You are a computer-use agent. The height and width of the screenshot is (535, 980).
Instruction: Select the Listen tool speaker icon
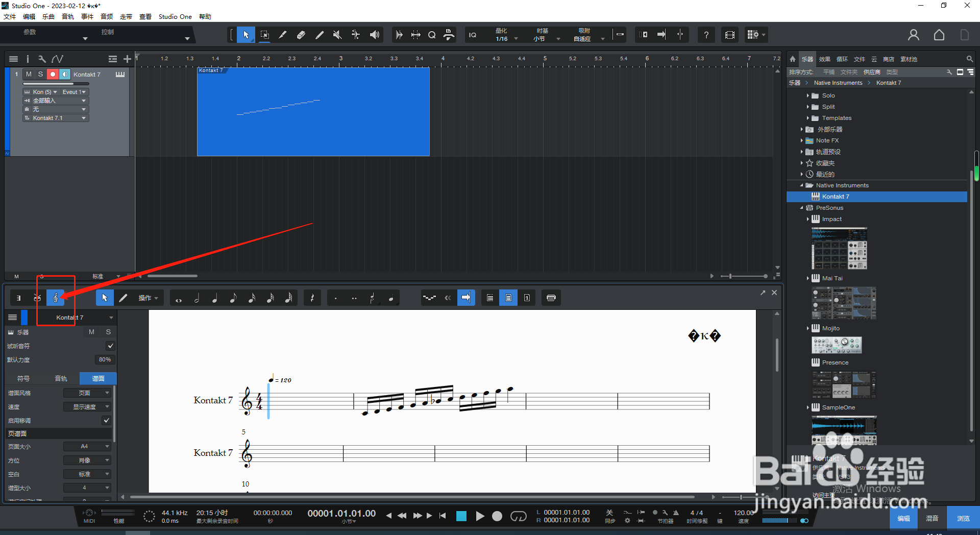pyautogui.click(x=375, y=35)
